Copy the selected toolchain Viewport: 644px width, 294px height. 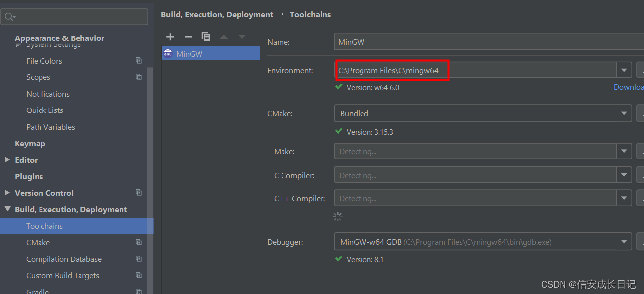tap(206, 37)
